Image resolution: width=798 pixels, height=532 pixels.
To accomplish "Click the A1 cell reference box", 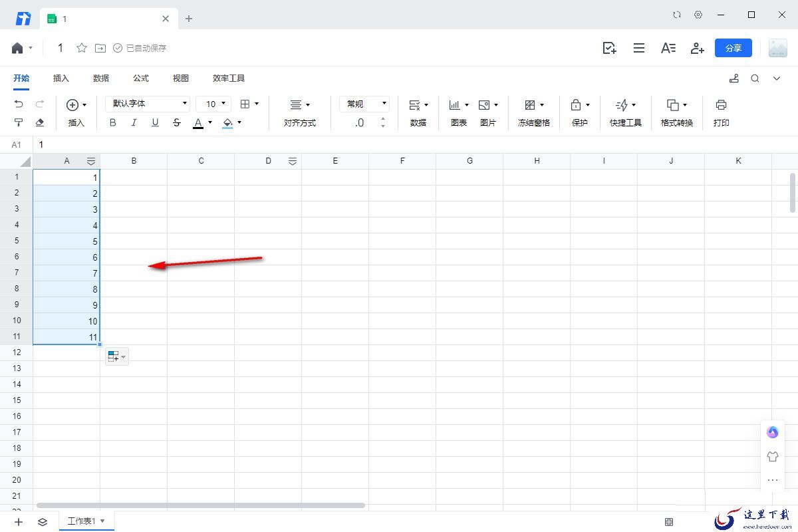I will (x=16, y=144).
